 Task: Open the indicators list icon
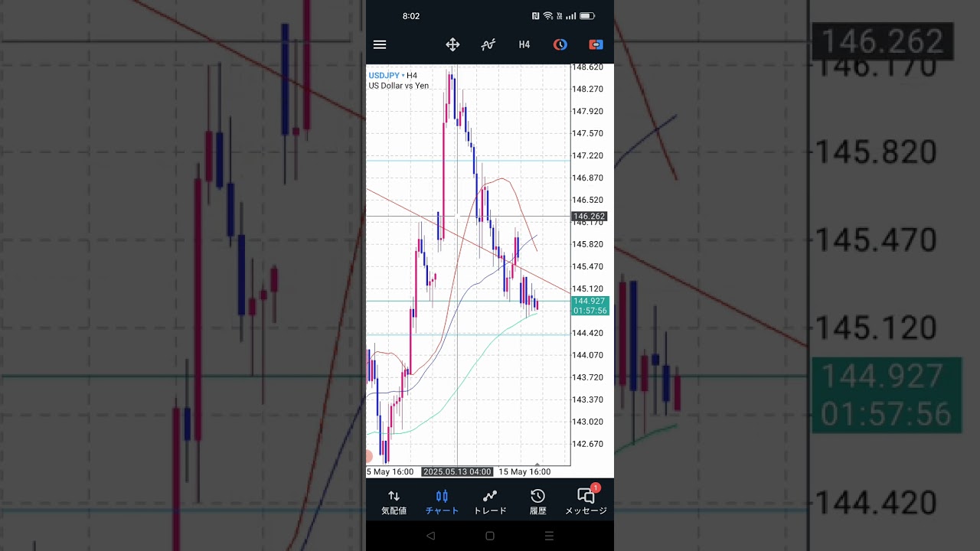tap(488, 44)
